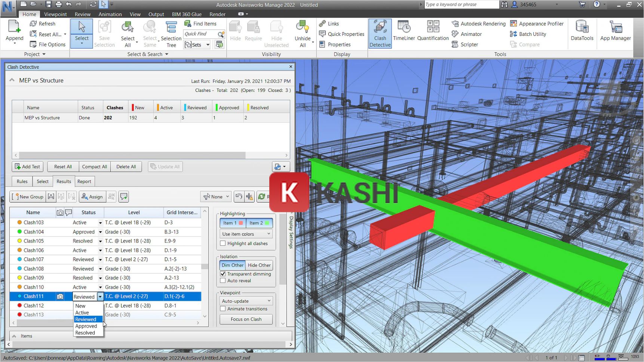Image resolution: width=644 pixels, height=362 pixels.
Task: Collapse the MEP vs Structure test header
Action: (x=11, y=80)
